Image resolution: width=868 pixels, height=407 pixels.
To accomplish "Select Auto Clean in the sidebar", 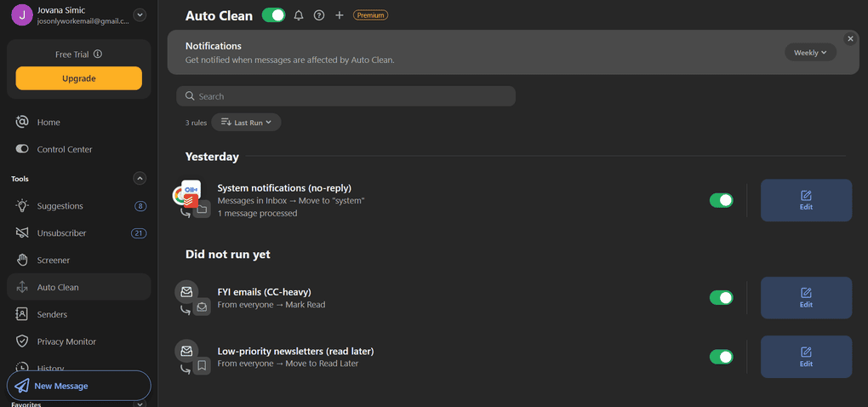I will coord(78,288).
